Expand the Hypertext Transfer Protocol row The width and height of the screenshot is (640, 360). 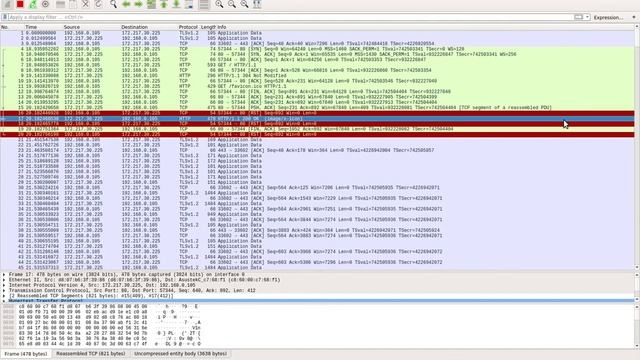tap(4, 301)
